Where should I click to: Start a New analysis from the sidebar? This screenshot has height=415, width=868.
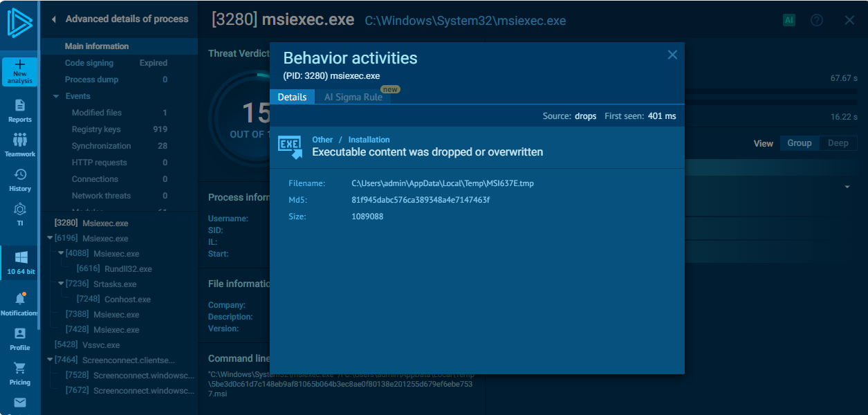[20, 72]
